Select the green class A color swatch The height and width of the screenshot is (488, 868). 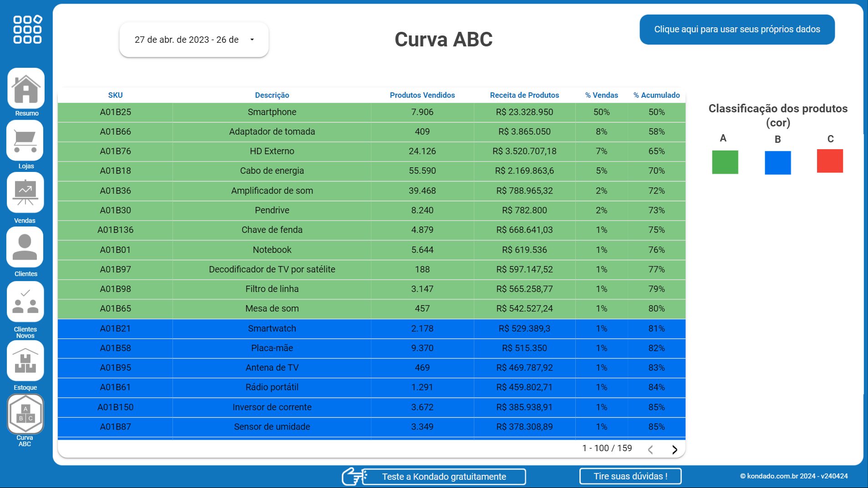tap(724, 162)
